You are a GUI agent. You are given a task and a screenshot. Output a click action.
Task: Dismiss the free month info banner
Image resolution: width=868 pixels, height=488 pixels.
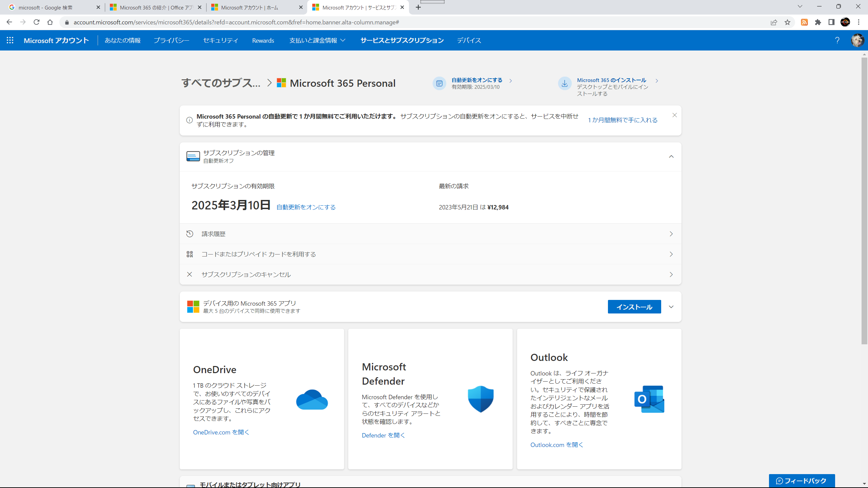click(x=674, y=115)
